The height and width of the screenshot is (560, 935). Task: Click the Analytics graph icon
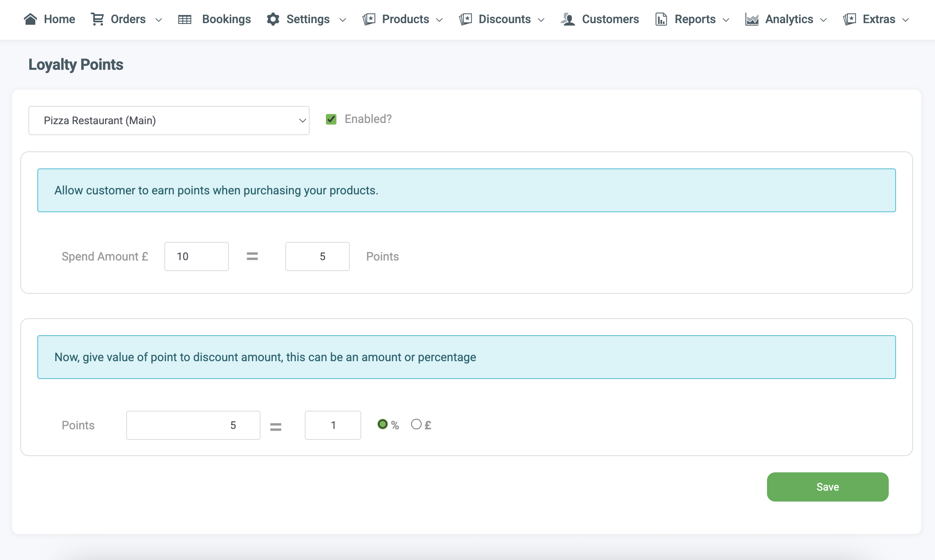[x=752, y=19]
